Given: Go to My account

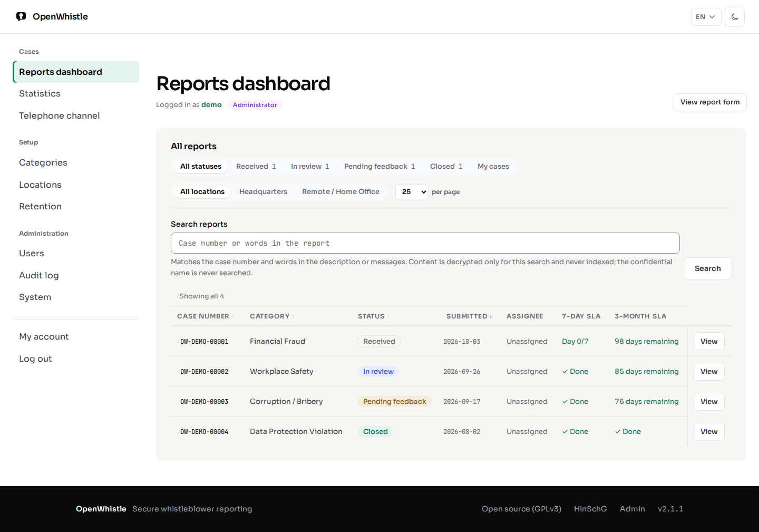Looking at the screenshot, I should pos(76,337).
